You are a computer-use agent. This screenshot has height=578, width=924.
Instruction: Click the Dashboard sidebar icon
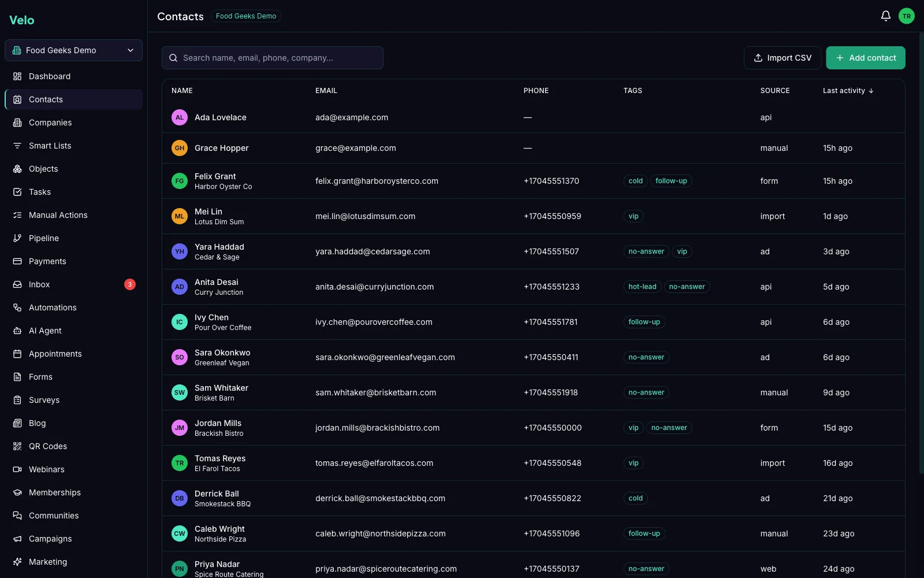tap(17, 76)
